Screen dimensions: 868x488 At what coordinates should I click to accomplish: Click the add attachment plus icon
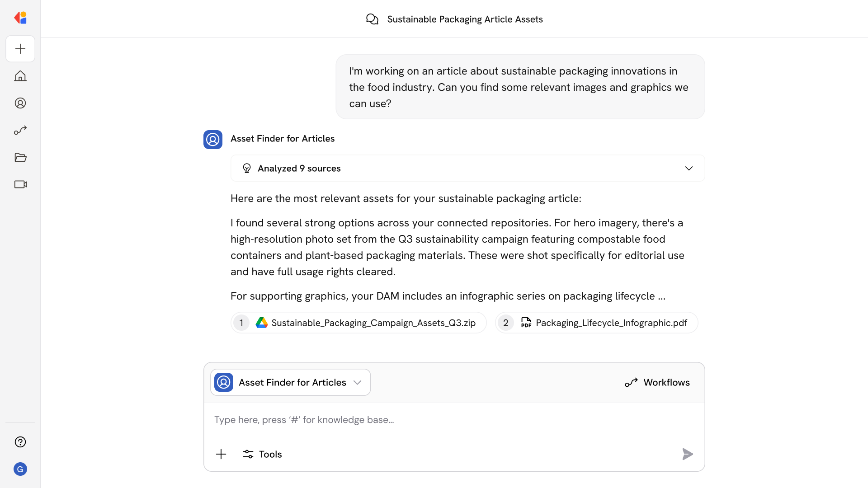coord(221,454)
